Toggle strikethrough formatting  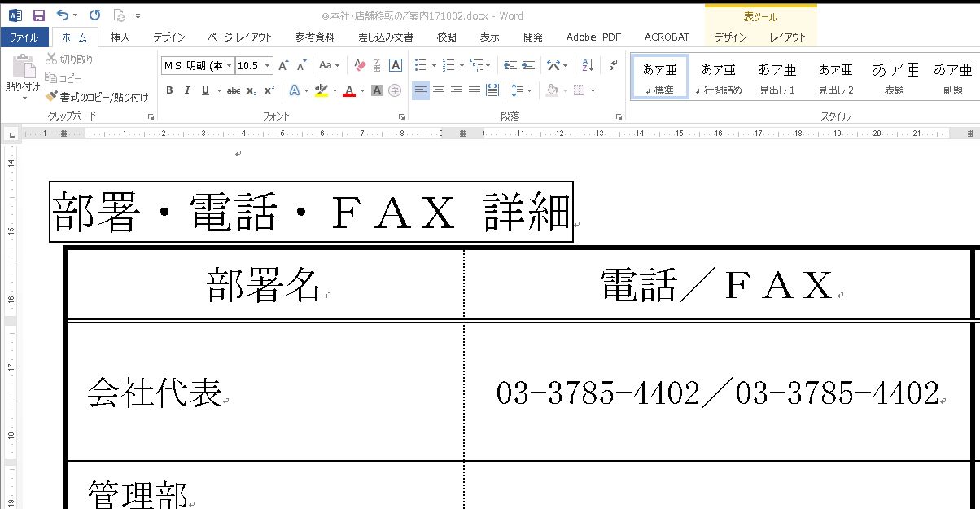click(x=233, y=90)
